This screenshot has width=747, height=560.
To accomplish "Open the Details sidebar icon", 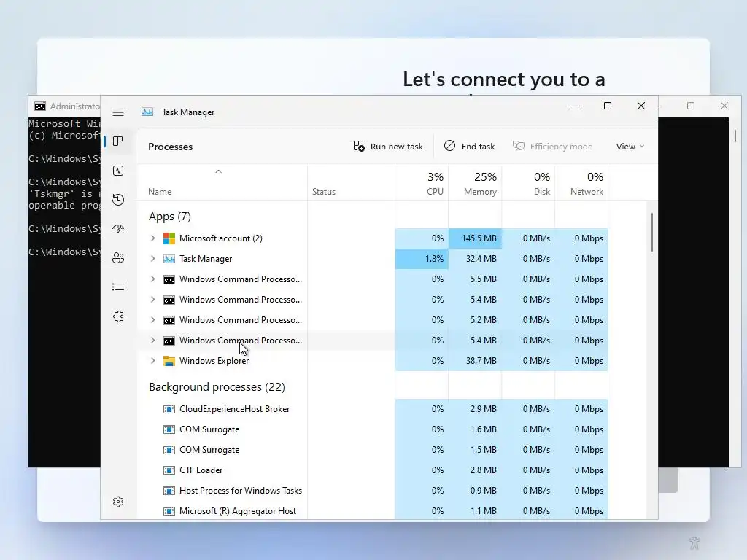I will [x=118, y=287].
